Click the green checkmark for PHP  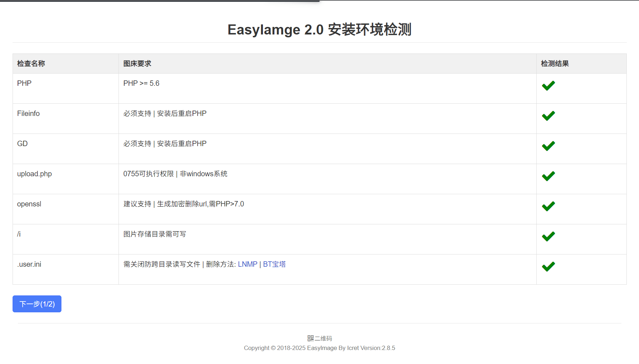[x=548, y=86]
